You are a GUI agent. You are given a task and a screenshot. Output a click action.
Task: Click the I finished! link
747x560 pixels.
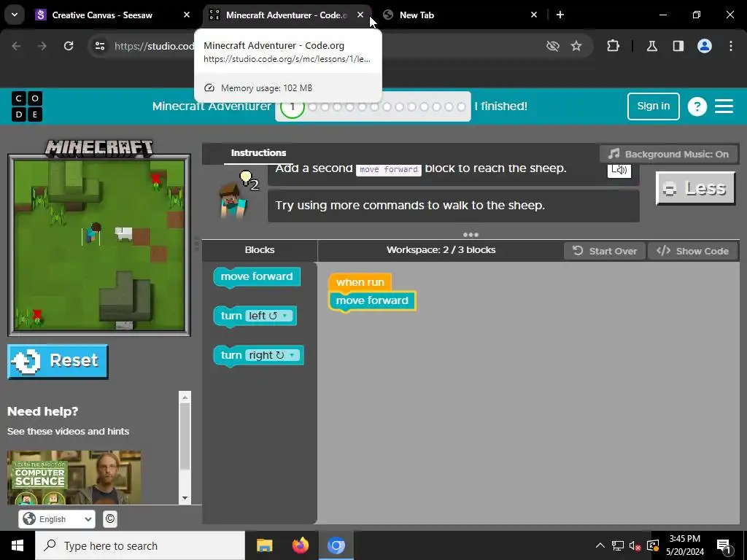(x=500, y=106)
